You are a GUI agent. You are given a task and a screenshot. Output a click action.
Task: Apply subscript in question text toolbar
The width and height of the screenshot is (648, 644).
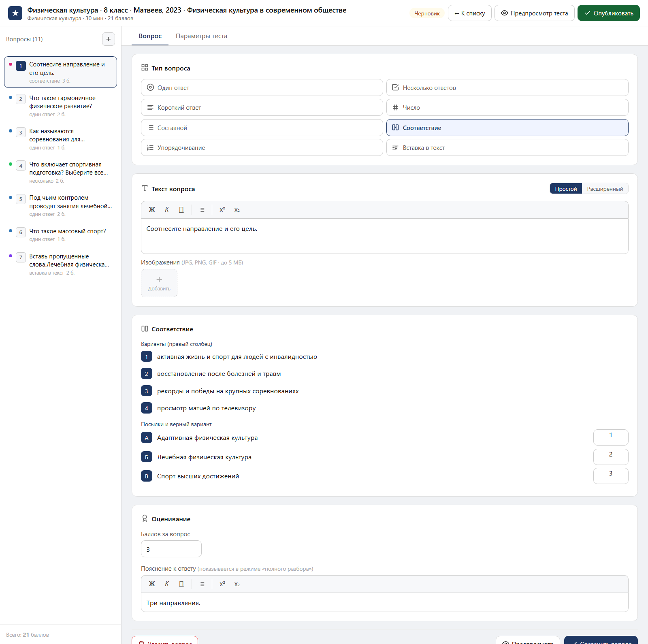(237, 210)
